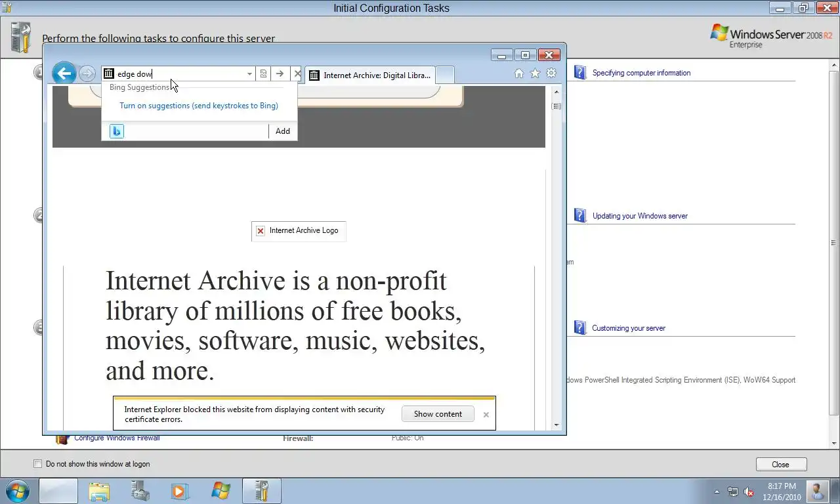
Task: Click Close in Initial Configuration Tasks window
Action: (x=781, y=465)
